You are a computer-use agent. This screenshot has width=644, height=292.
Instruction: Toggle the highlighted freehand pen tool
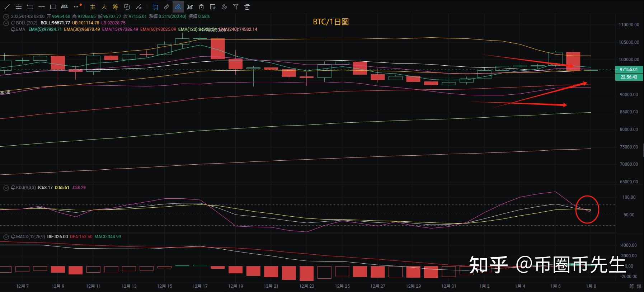tap(178, 7)
